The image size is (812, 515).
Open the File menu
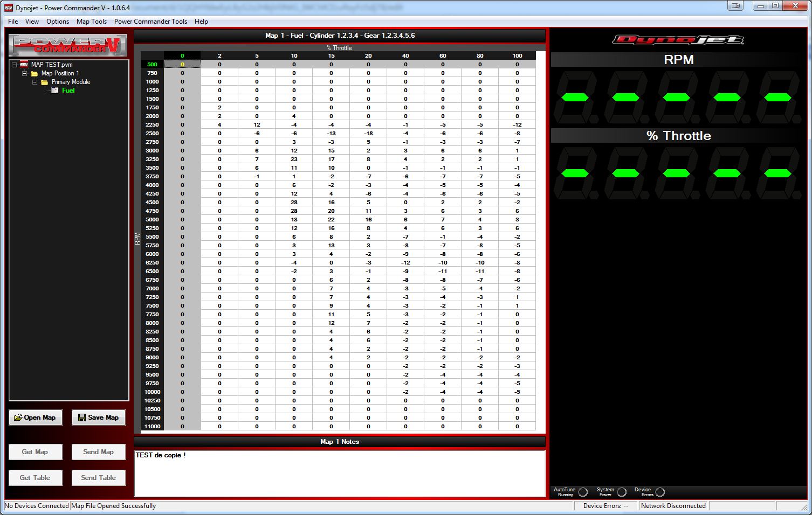13,22
